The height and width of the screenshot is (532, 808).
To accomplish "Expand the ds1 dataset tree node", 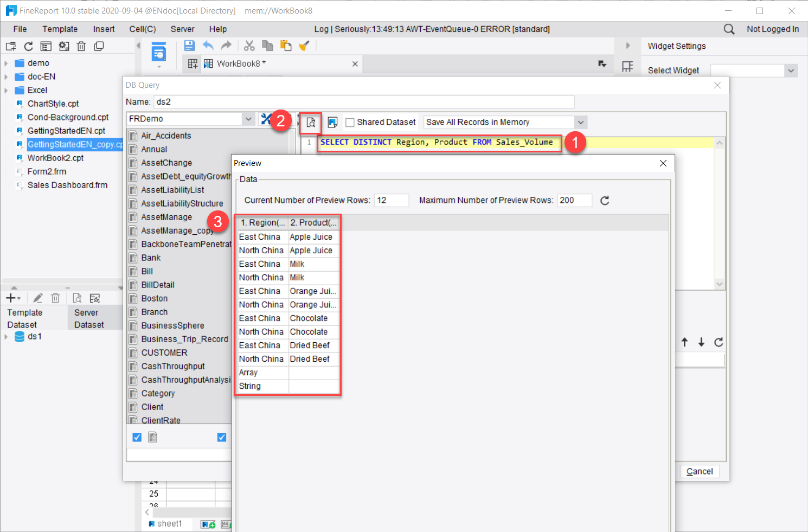I will coord(5,336).
